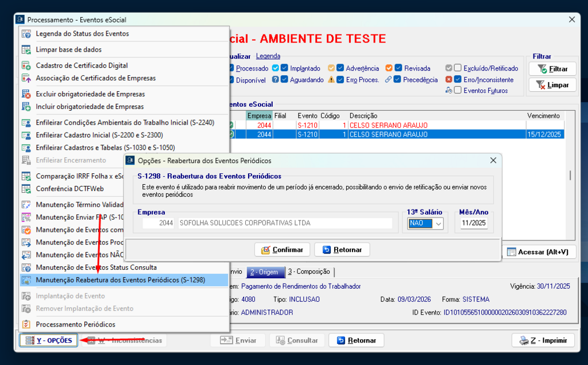Click the Legenda do Status dos Eventos icon
Image resolution: width=588 pixels, height=365 pixels.
coord(26,34)
